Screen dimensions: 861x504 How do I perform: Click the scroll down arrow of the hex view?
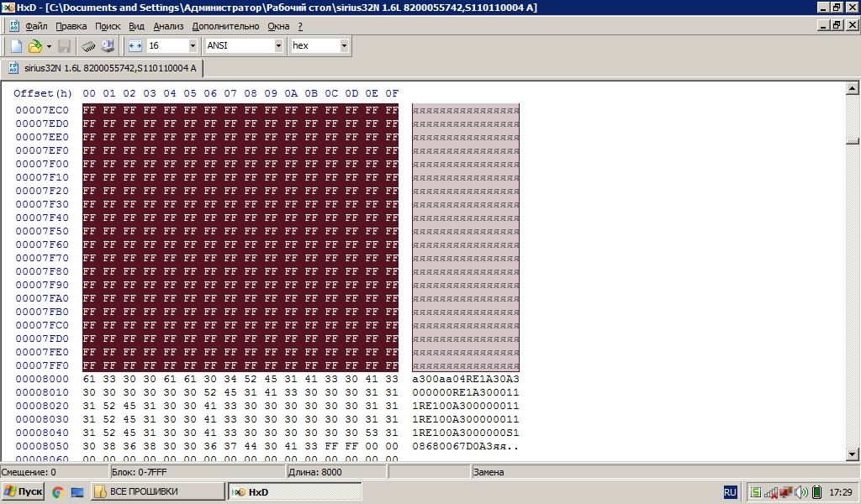tap(852, 454)
